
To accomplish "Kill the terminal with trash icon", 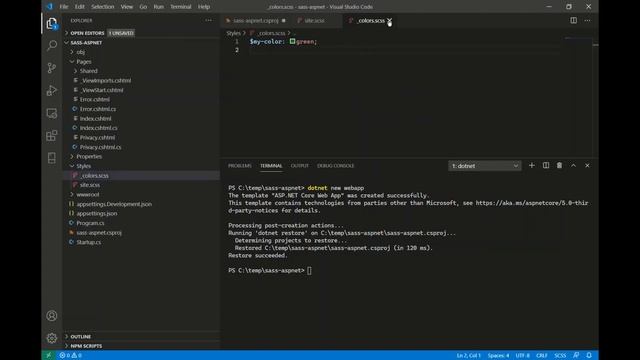I will point(560,165).
